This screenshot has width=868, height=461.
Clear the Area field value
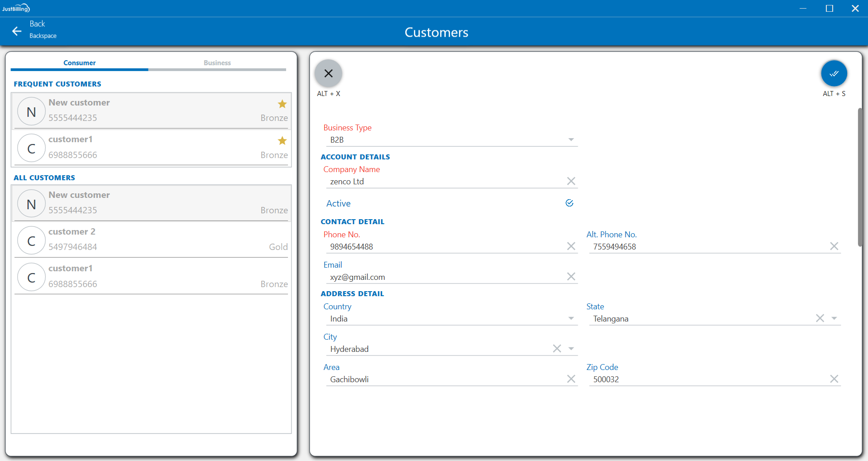point(571,379)
